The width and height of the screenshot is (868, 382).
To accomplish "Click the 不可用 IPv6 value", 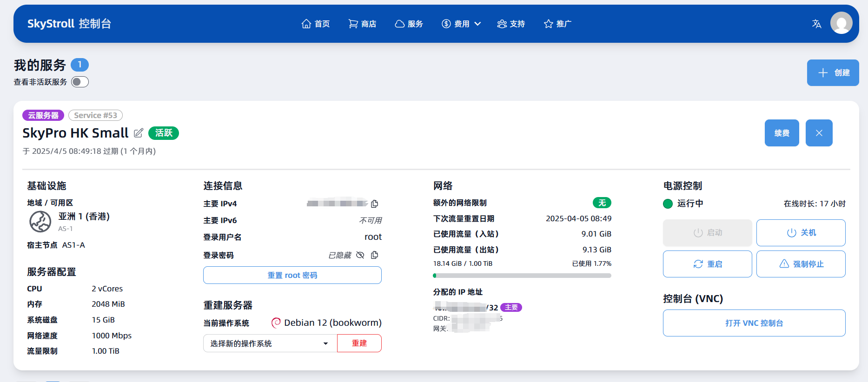I will coord(371,220).
